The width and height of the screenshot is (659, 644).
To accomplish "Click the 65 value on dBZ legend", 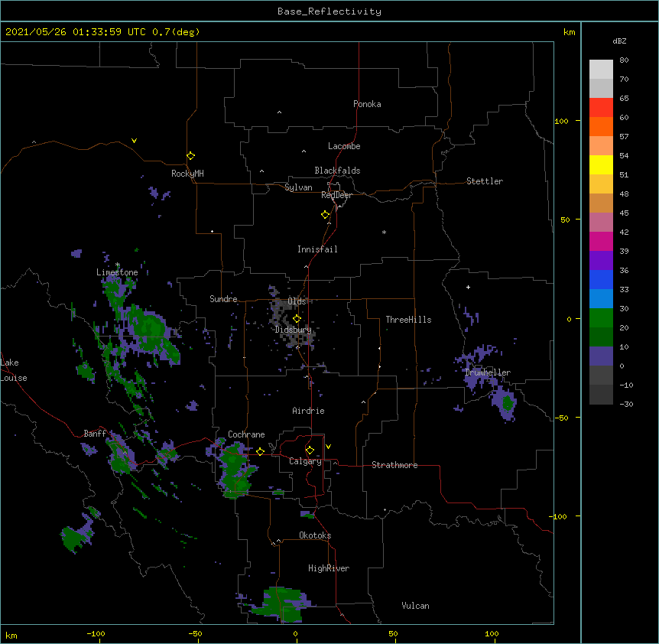I will pos(624,99).
